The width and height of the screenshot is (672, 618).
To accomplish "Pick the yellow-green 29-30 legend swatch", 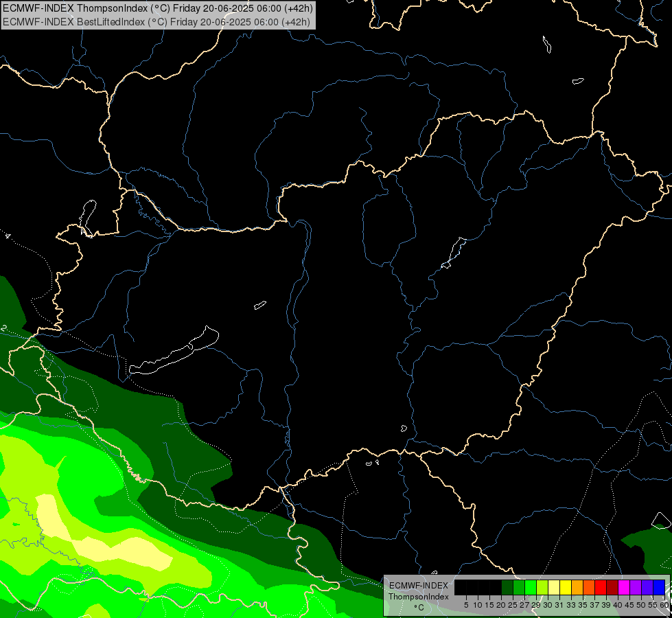I will 542,587.
